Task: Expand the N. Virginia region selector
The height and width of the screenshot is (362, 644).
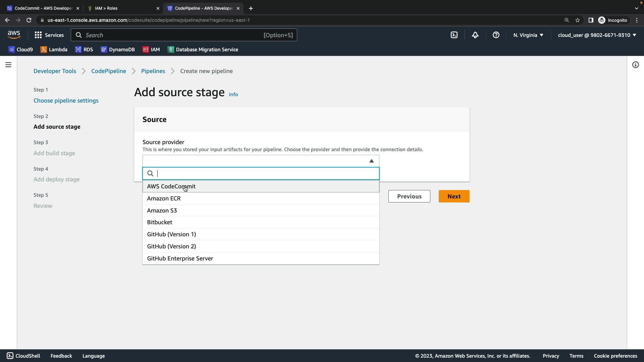Action: click(x=528, y=35)
